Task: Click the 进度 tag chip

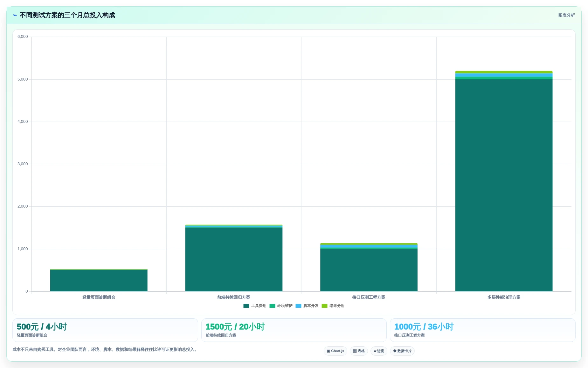Action: pyautogui.click(x=379, y=351)
